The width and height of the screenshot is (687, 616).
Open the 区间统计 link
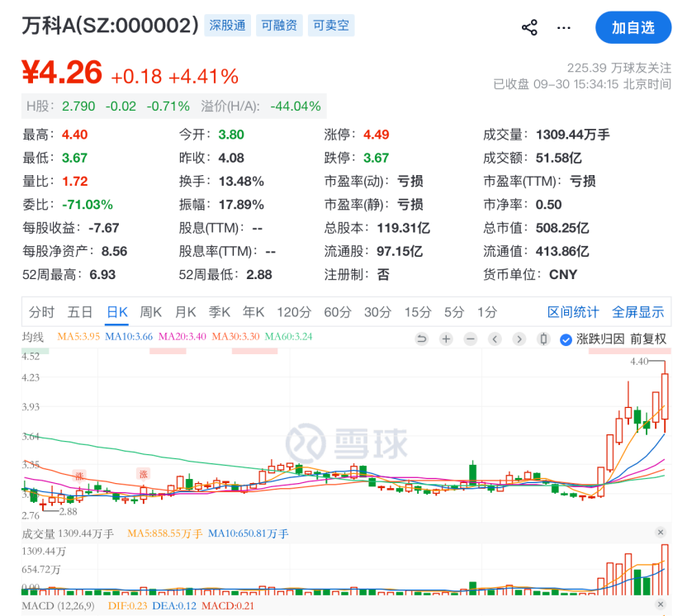(x=573, y=312)
